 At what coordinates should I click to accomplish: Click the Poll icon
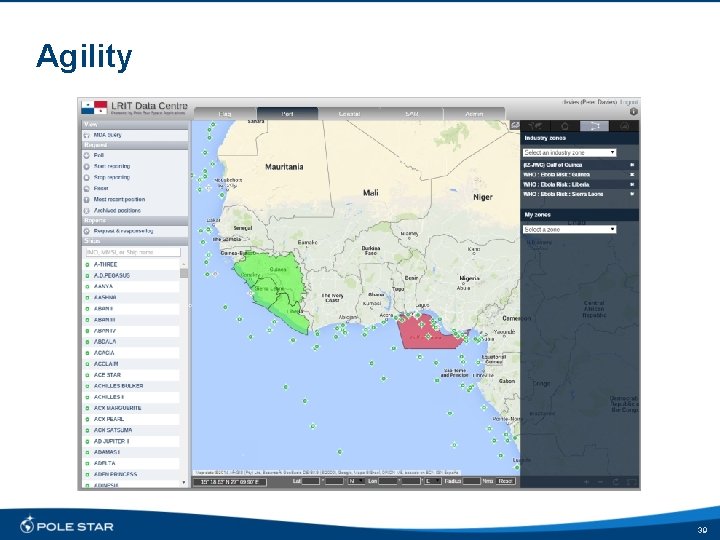[86, 155]
